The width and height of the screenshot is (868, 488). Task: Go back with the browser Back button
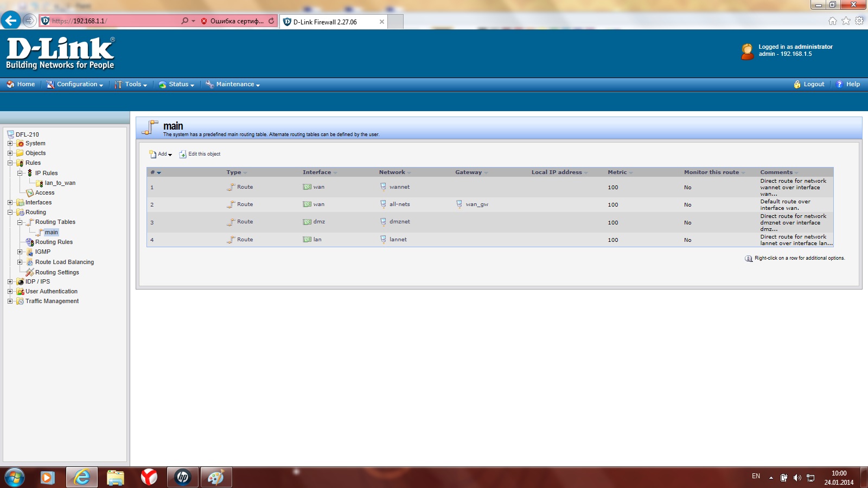11,21
